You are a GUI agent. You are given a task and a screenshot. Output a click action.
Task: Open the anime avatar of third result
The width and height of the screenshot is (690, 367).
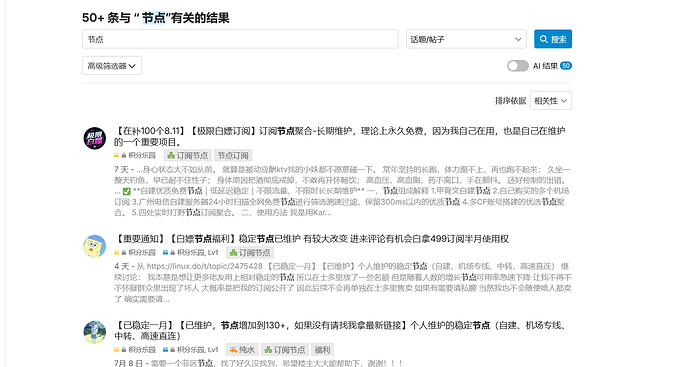coord(95,332)
